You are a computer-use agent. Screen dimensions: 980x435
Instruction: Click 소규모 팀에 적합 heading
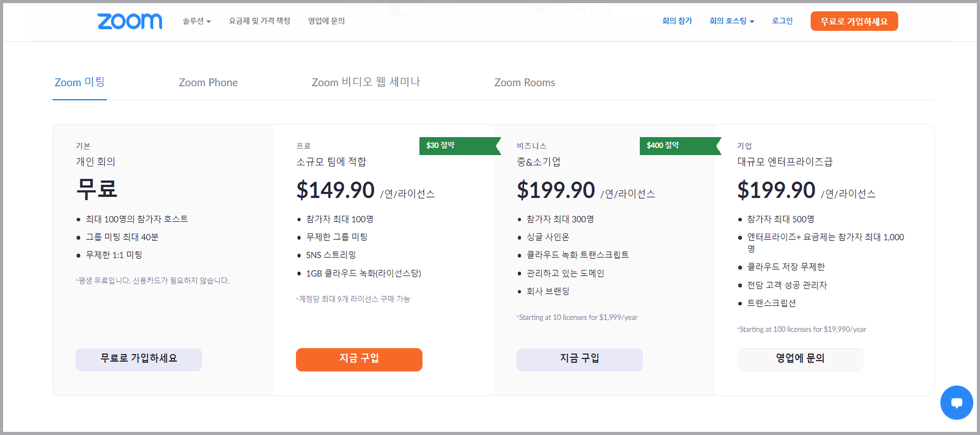[331, 162]
